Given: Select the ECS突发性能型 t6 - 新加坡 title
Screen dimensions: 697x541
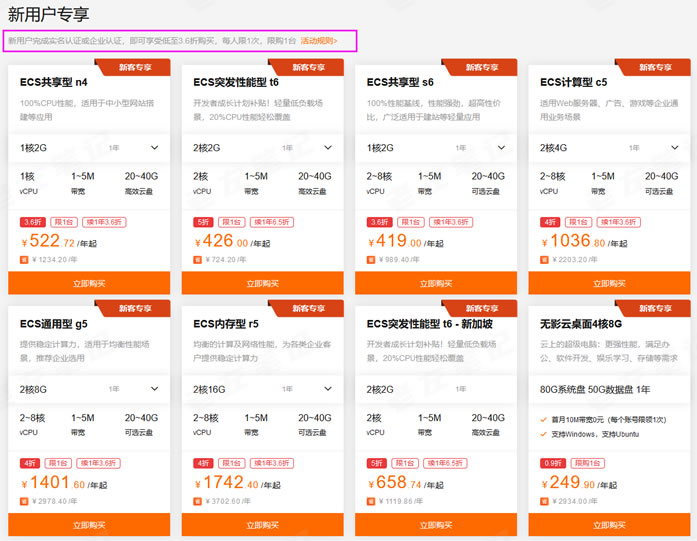Looking at the screenshot, I should [429, 324].
